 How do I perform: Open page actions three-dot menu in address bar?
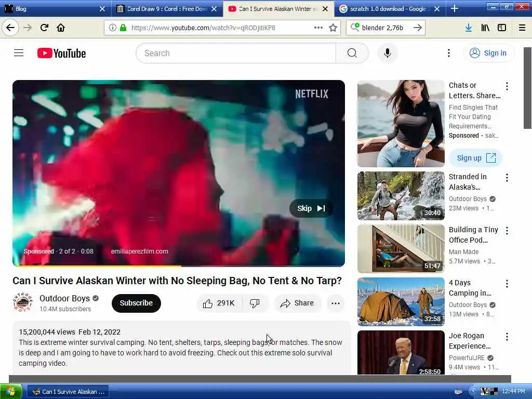[318, 28]
